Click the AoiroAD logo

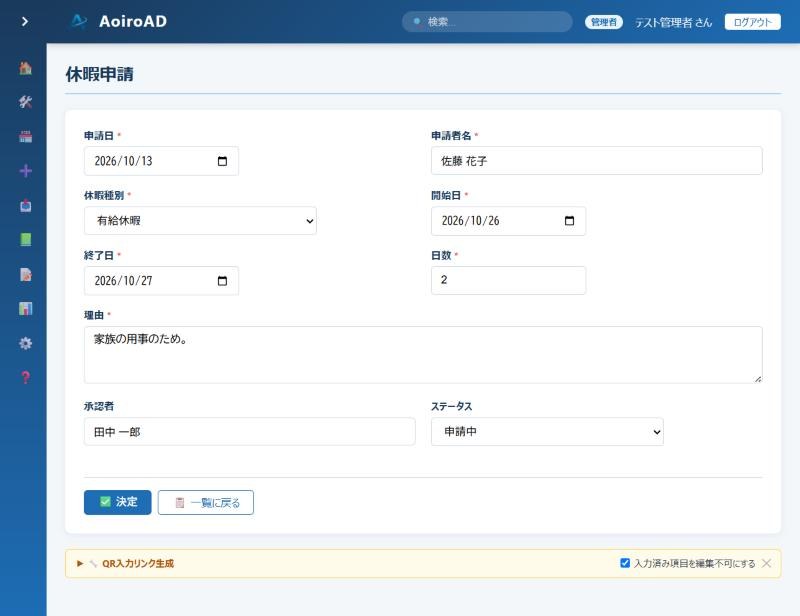point(119,21)
